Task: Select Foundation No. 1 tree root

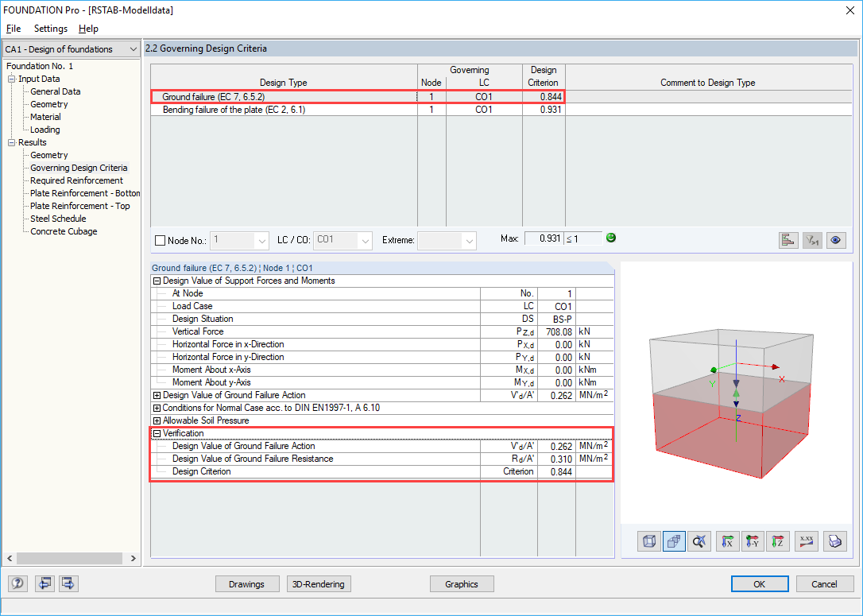Action: [40, 66]
